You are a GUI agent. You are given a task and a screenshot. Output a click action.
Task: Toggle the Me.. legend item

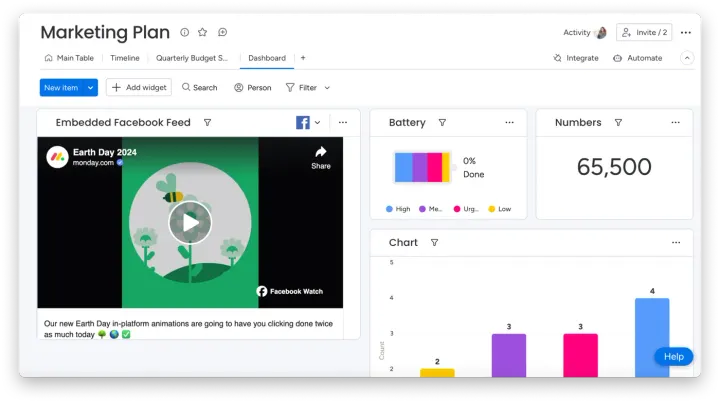click(x=431, y=209)
